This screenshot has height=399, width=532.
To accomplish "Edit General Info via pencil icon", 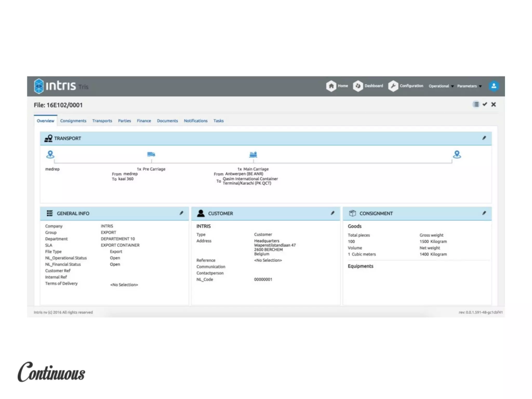I will [181, 213].
